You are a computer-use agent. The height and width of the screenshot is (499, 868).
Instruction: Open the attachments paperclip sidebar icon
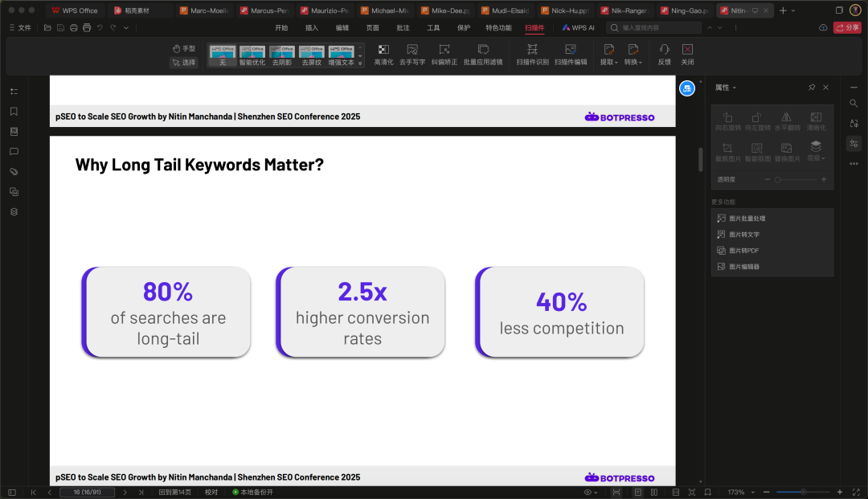[14, 171]
